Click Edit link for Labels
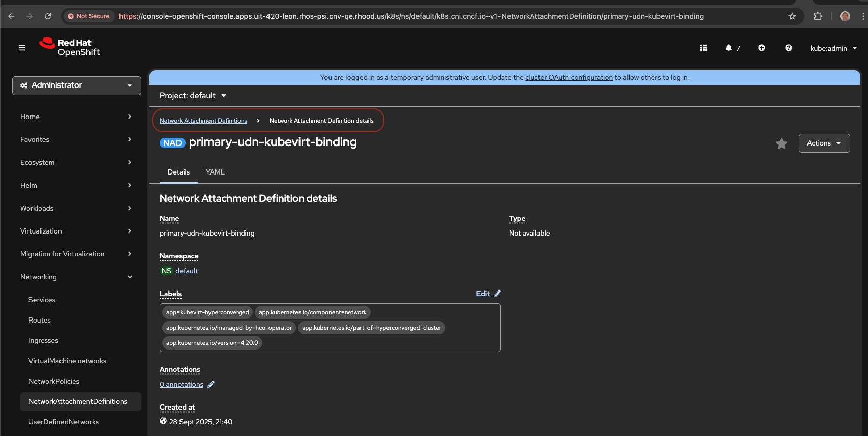This screenshot has width=868, height=436. pyautogui.click(x=483, y=294)
